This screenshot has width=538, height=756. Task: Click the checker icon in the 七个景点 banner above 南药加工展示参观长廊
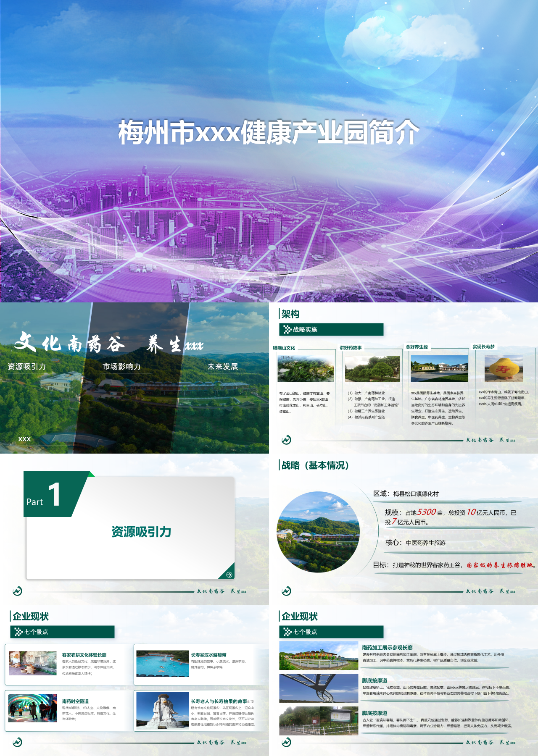click(287, 632)
